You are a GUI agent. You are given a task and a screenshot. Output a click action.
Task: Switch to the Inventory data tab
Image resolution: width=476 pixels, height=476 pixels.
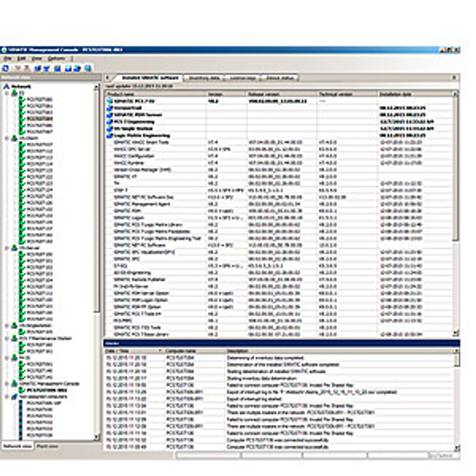coord(204,78)
